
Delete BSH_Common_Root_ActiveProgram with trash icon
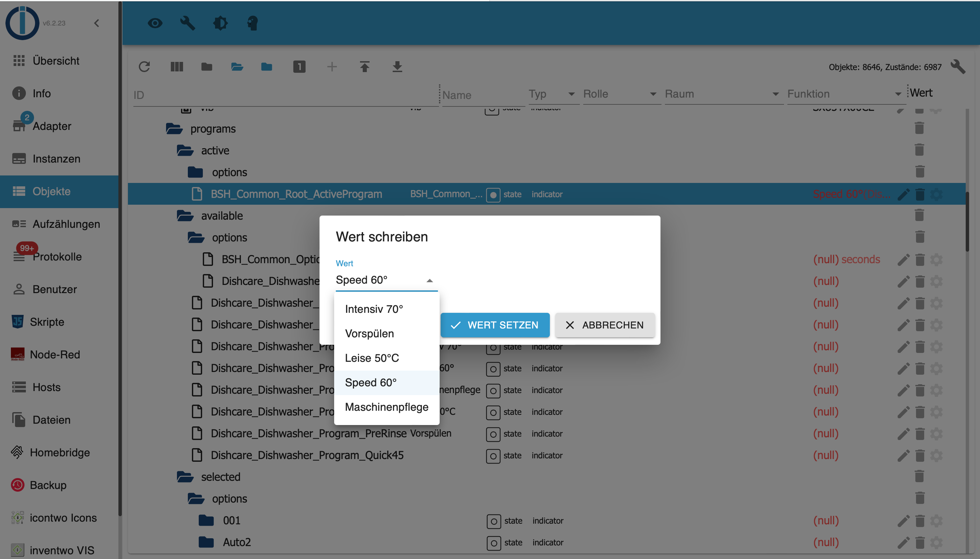tap(920, 194)
